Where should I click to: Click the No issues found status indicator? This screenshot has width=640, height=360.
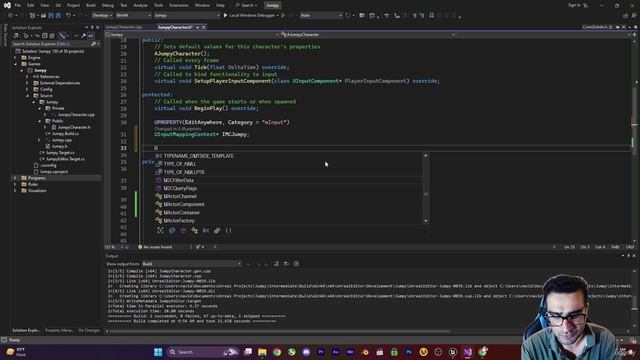(x=155, y=247)
